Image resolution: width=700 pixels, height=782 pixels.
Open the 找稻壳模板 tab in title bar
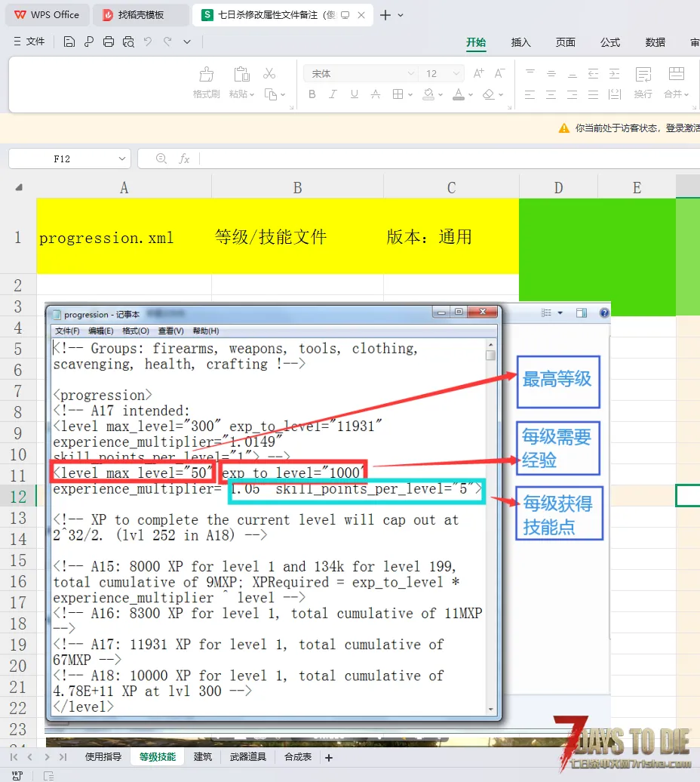(140, 15)
